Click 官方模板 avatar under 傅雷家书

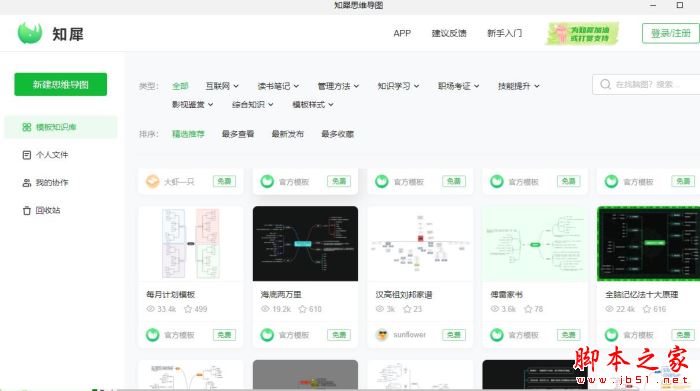496,335
